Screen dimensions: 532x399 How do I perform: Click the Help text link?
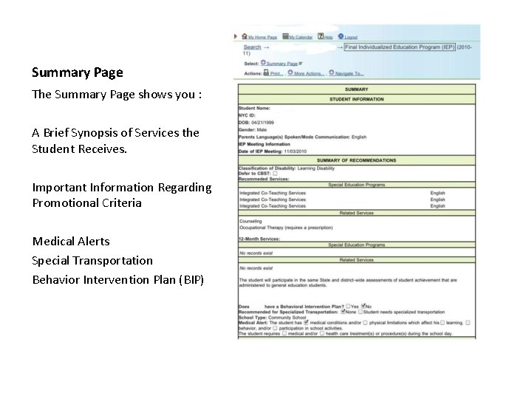pos(328,38)
